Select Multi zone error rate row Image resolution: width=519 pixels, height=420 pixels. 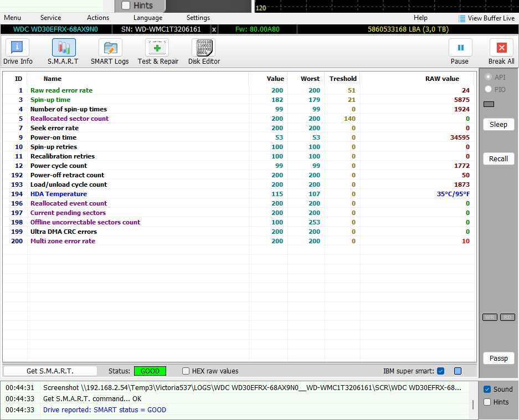[240, 241]
